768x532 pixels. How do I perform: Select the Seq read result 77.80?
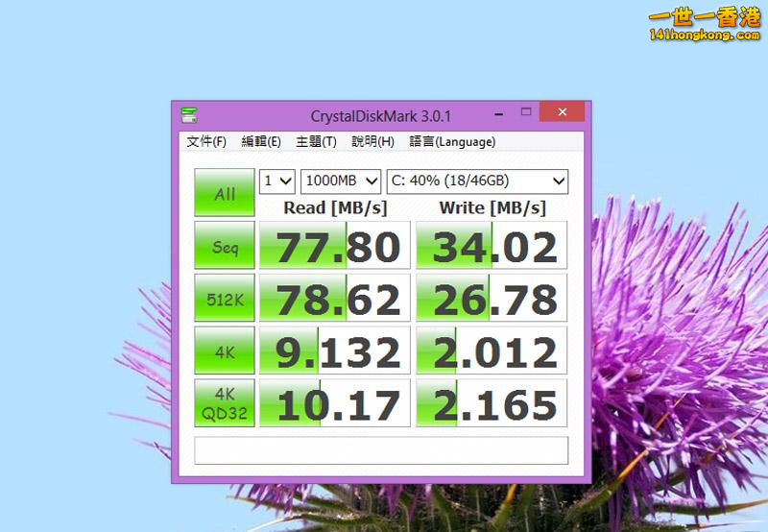coord(335,246)
